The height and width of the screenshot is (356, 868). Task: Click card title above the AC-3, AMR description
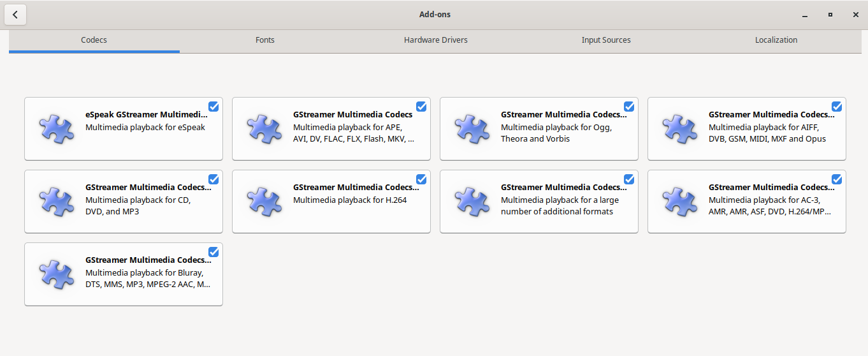[x=771, y=188]
